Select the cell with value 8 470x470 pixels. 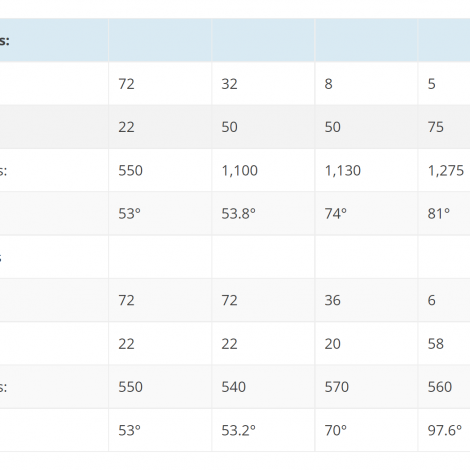tap(366, 83)
